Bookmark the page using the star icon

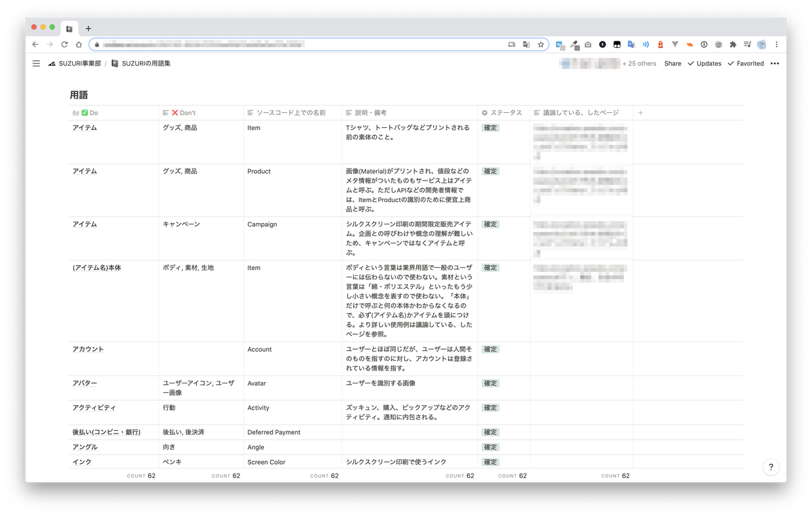[x=541, y=44]
